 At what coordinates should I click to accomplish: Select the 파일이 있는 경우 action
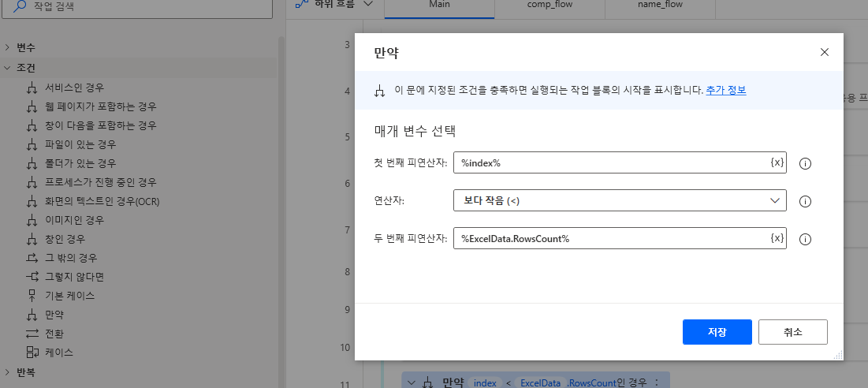(x=80, y=144)
